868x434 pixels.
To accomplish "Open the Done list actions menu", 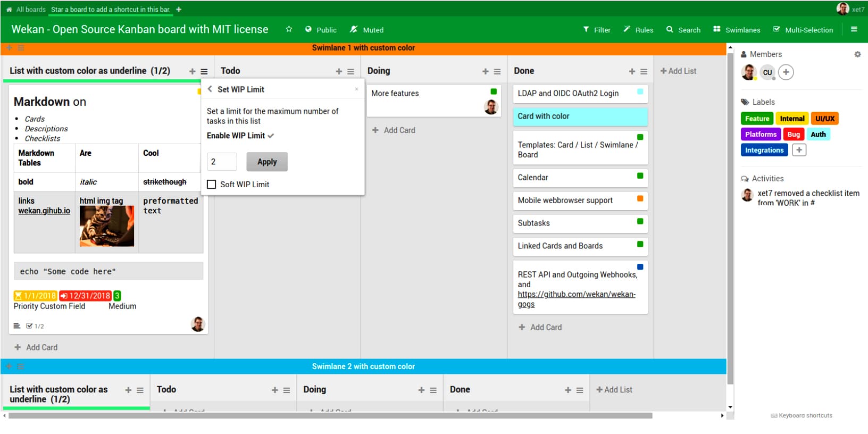I will coord(644,71).
